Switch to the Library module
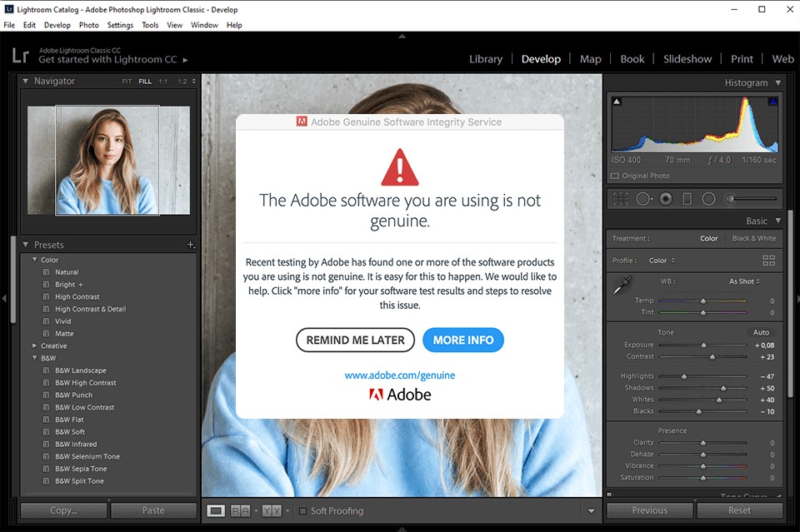The image size is (800, 532). [x=486, y=59]
